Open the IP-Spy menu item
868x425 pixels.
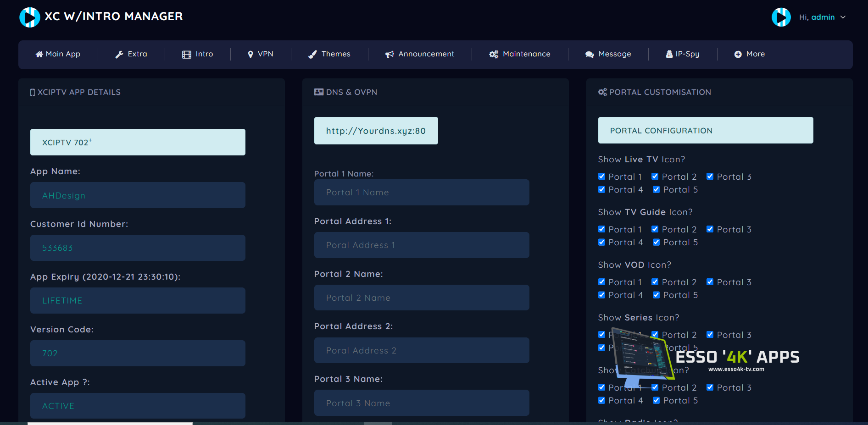pyautogui.click(x=683, y=54)
